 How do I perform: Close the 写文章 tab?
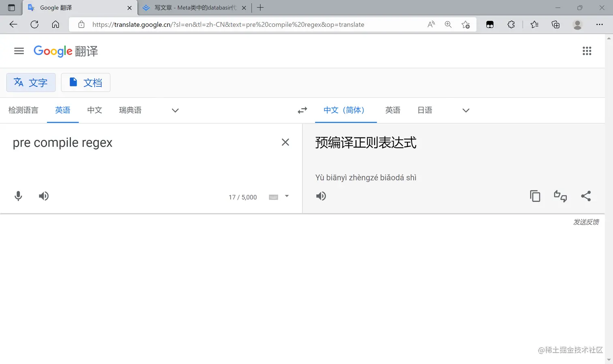244,8
